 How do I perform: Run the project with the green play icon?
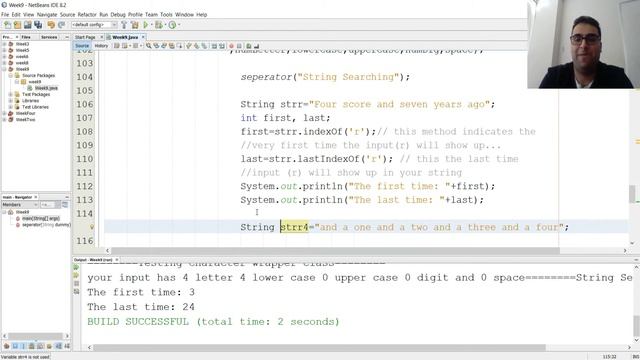pos(146,25)
